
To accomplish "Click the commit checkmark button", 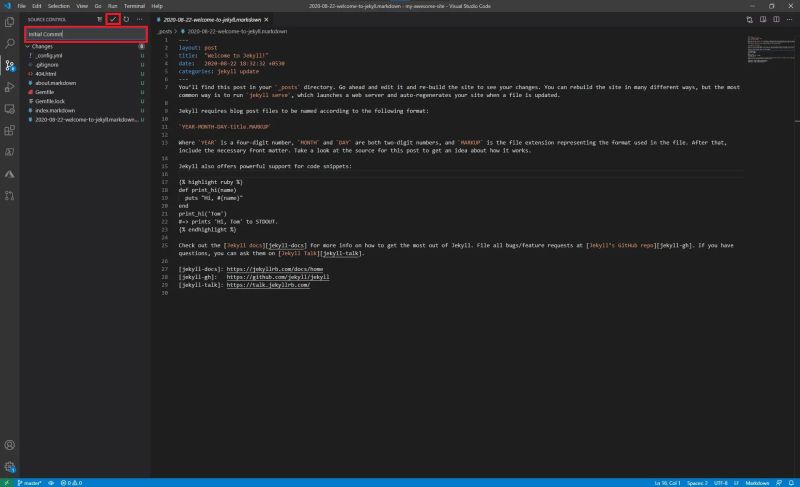I will (x=113, y=19).
